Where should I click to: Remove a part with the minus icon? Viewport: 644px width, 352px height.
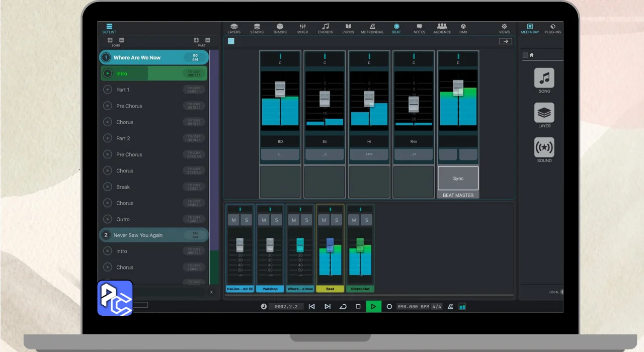(x=207, y=40)
